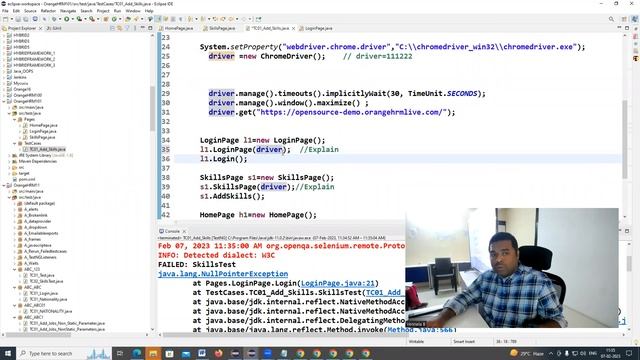Viewport: 640px width, 360px height.
Task: Close the TC01_Add_Skills.java editor tab
Action: (293, 28)
